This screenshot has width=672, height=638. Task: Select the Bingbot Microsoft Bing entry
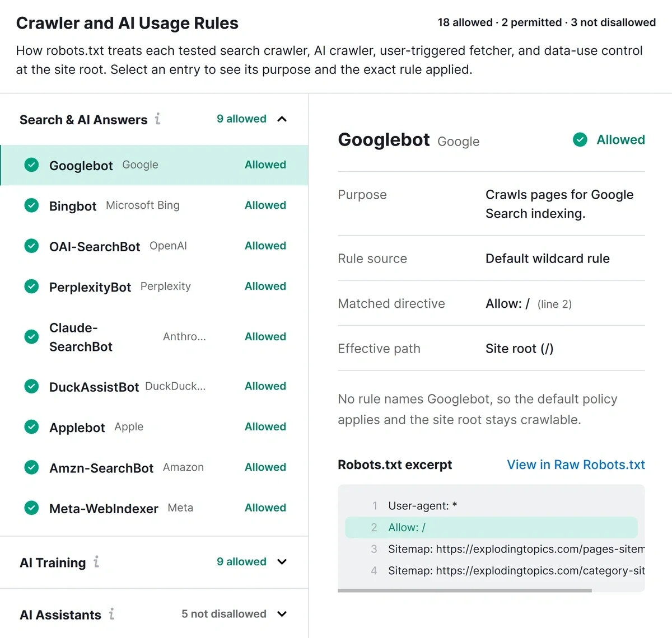pos(155,205)
